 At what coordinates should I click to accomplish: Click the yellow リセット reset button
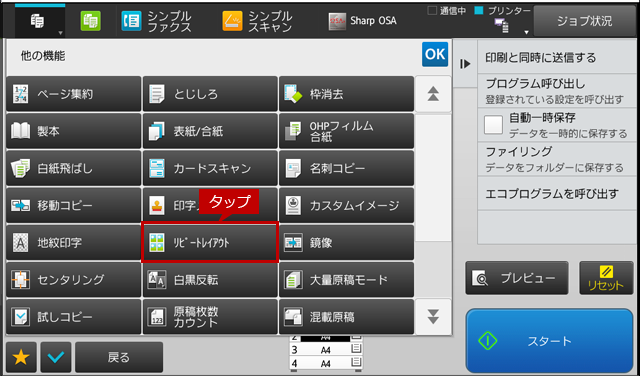pos(606,278)
